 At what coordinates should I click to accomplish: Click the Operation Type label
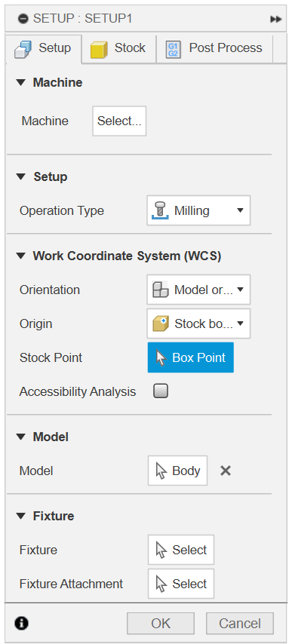coord(62,211)
